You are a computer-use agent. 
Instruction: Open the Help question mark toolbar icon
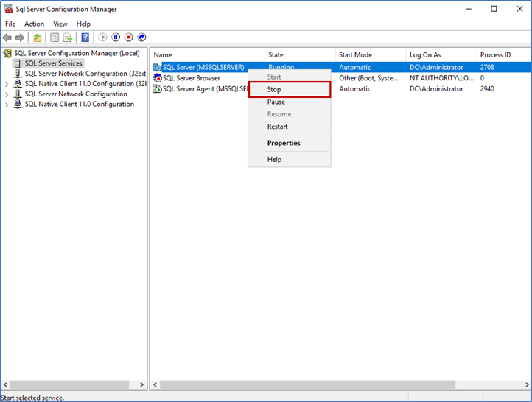coord(85,38)
